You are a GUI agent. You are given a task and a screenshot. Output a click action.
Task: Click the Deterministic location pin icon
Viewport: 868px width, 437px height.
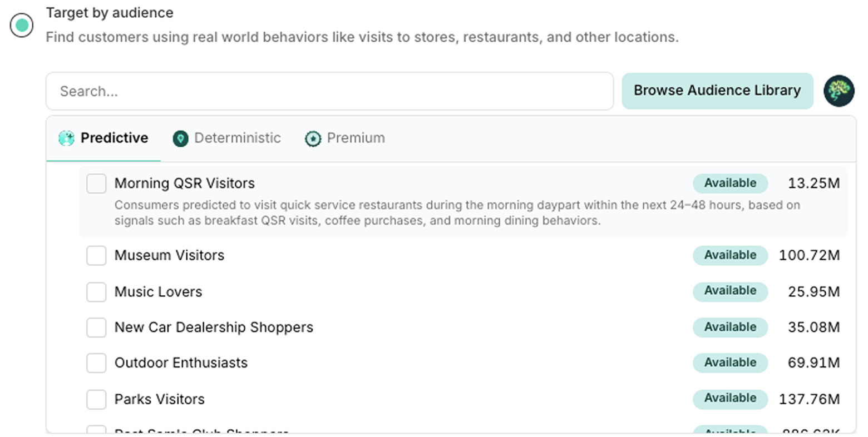click(180, 138)
